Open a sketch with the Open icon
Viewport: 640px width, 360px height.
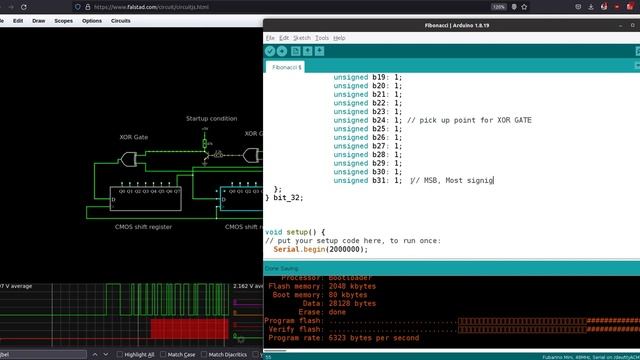(x=307, y=51)
